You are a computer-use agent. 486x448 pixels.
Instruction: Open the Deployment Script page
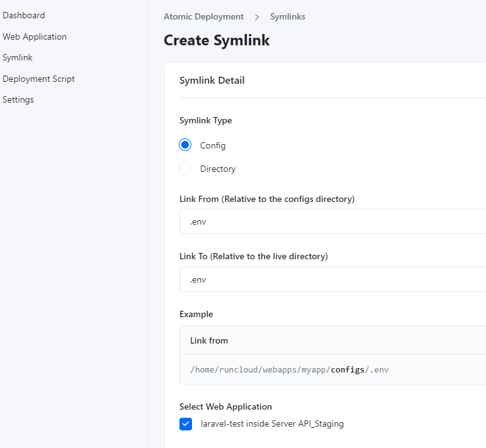coord(38,79)
